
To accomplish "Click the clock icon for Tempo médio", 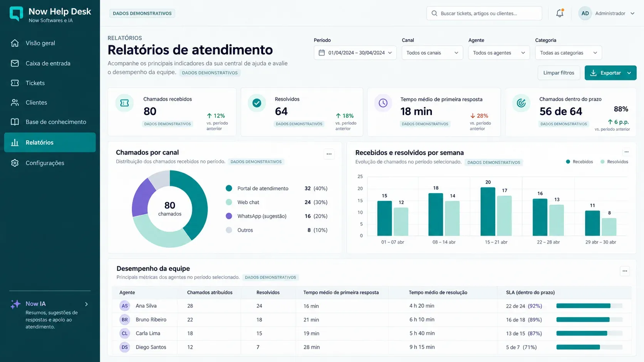I will 383,103.
